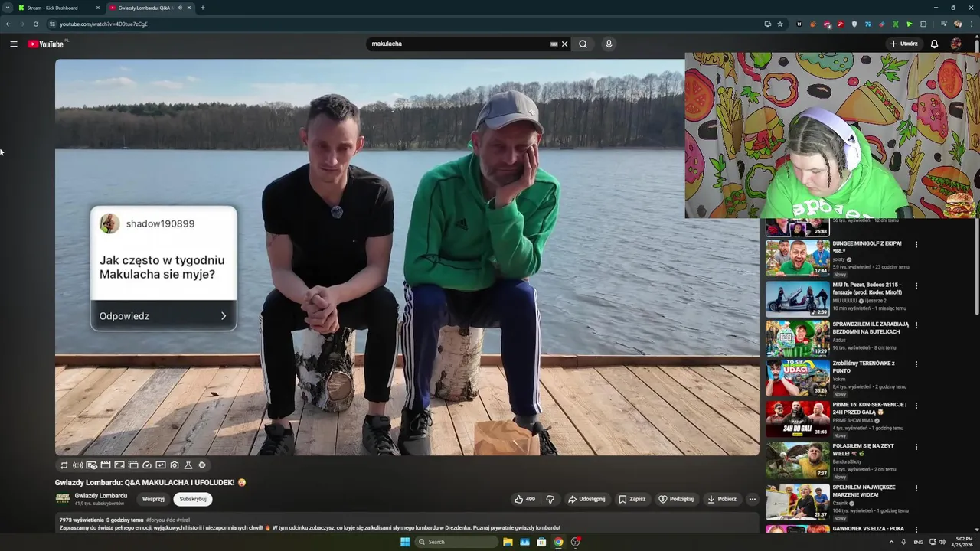Like the video with the 499 thumbs-up
The width and height of the screenshot is (980, 551).
click(x=524, y=499)
